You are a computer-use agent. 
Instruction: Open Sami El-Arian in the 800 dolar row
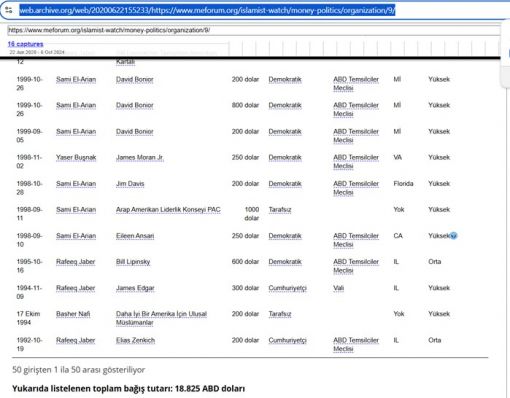[76, 105]
